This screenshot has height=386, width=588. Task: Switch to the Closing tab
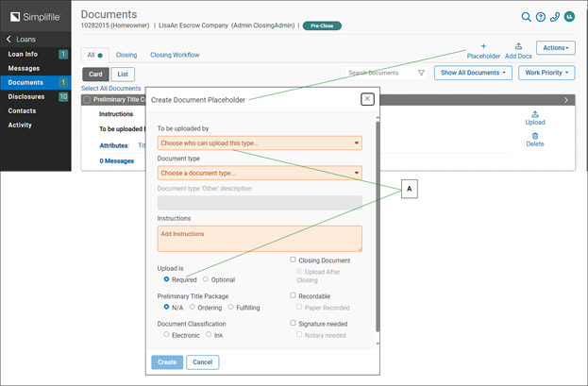126,55
